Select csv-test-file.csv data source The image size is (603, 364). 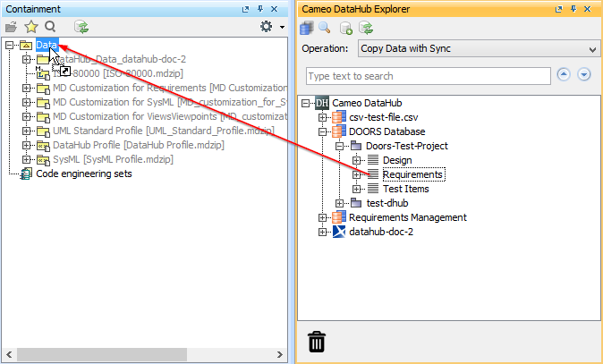pos(384,117)
